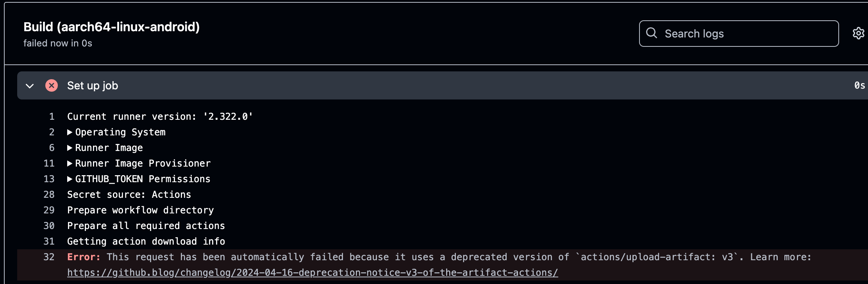Click the Set up job step header
Image resolution: width=868 pixels, height=284 pixels.
click(93, 86)
